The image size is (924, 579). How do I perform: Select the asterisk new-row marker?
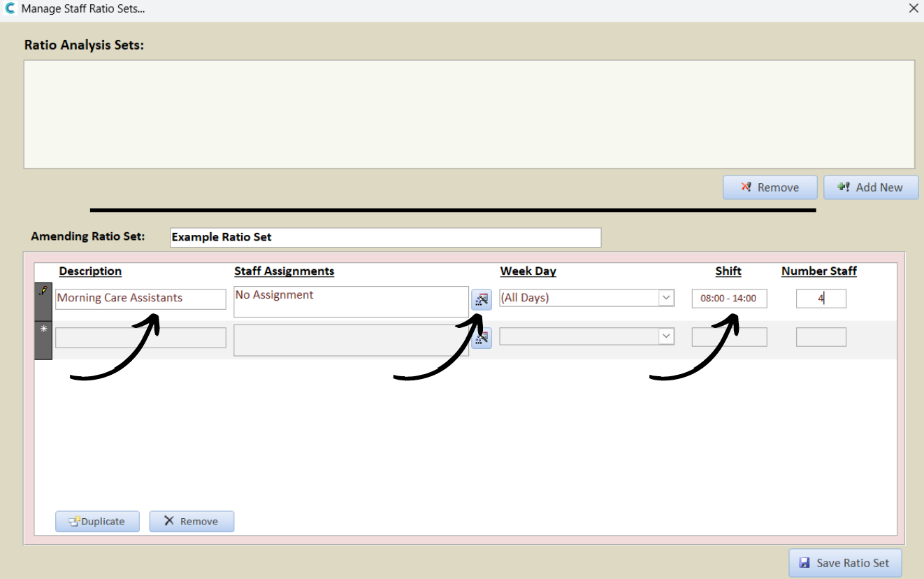[43, 341]
